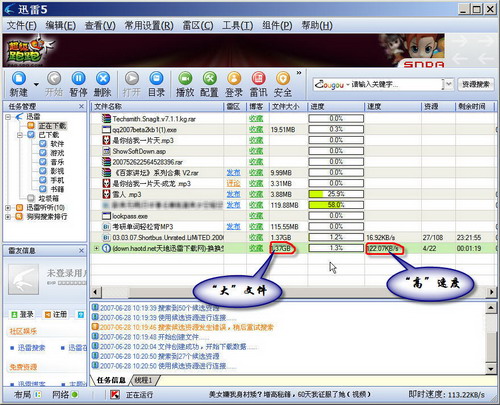Click the 文件名称 column header
The height and width of the screenshot is (405, 500).
(157, 107)
